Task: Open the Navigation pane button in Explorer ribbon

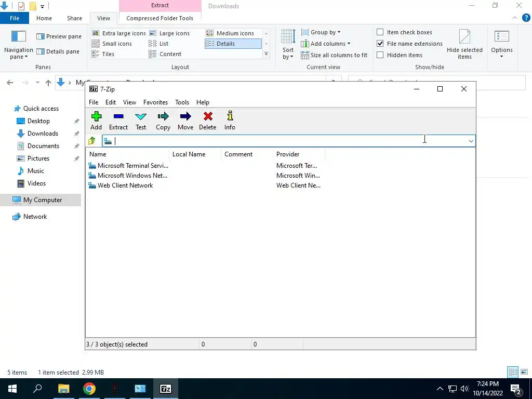Action: click(18, 45)
